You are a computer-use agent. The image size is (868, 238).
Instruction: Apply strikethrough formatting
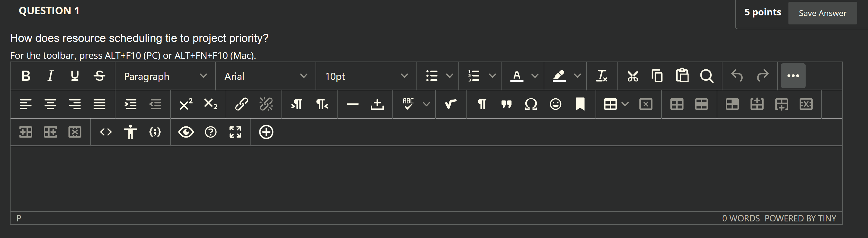point(100,76)
